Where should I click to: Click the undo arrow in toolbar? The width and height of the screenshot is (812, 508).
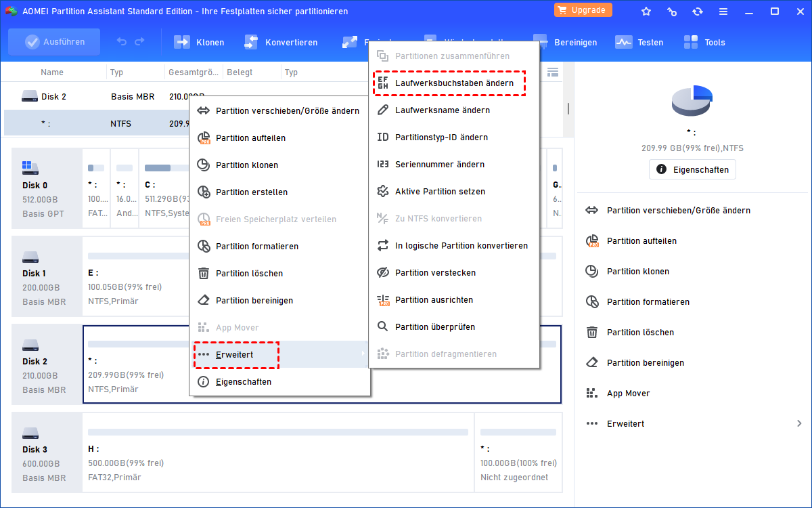click(122, 42)
